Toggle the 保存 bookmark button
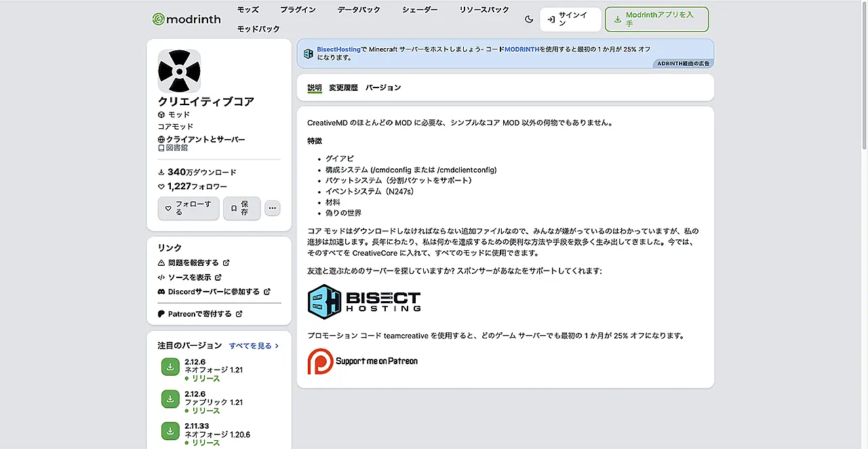 241,208
